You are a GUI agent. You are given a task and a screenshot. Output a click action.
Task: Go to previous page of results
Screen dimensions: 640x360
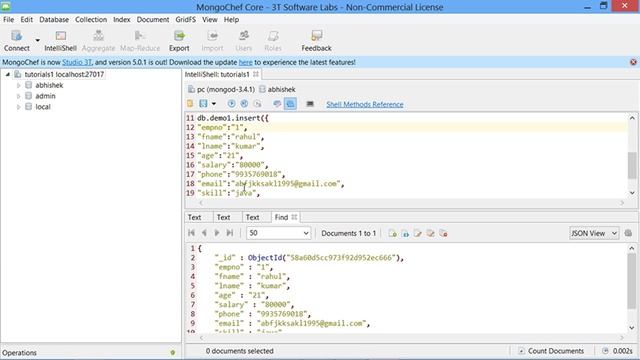204,233
